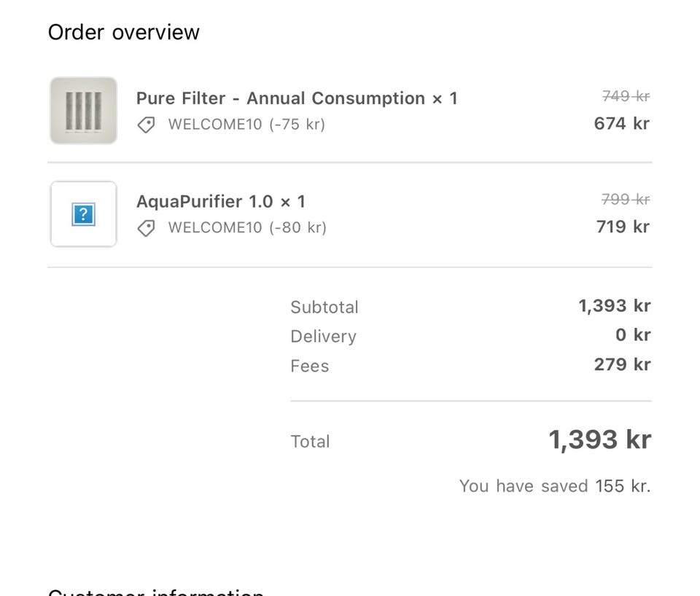This screenshot has width=700, height=596.
Task: Click the discount tag icon under AquaPurifier
Action: click(x=147, y=229)
